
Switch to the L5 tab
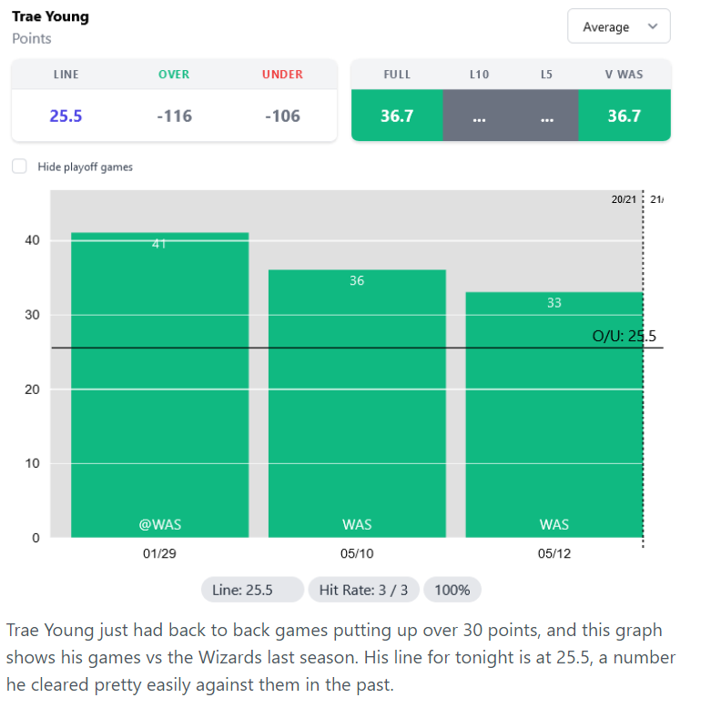[x=546, y=75]
